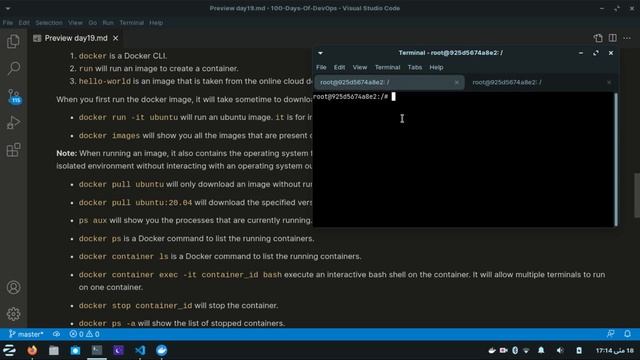Open the Edit menu in VS Code
640x360 pixels.
[24, 23]
